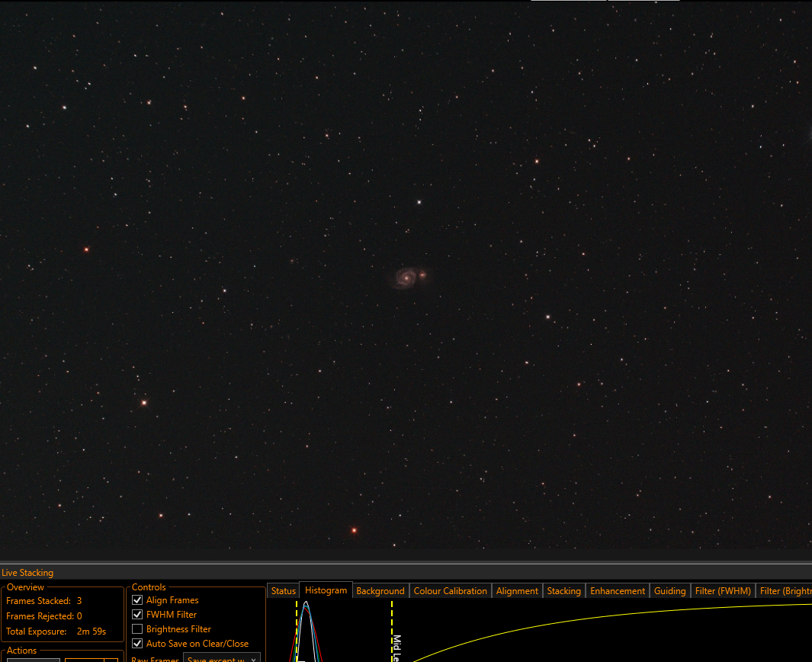Open the Guiding tab

(x=669, y=590)
